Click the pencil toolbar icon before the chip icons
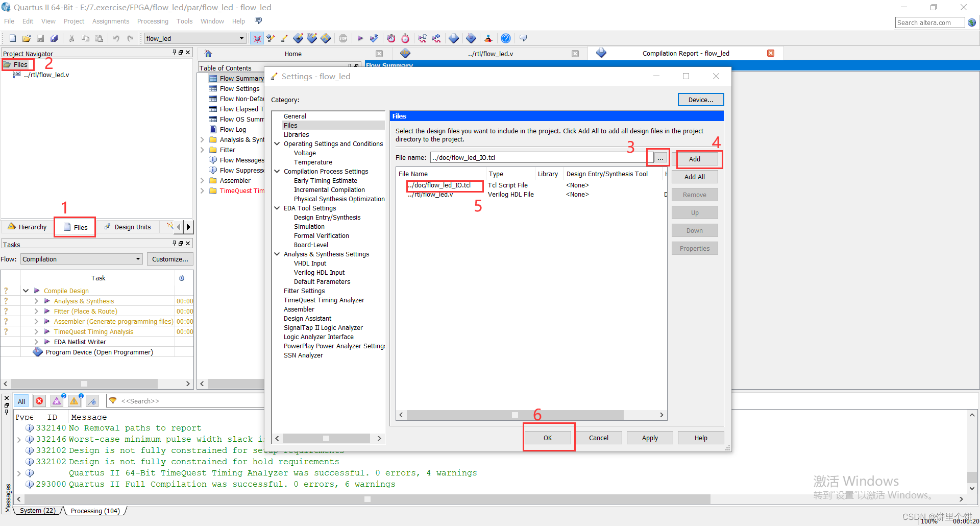The height and width of the screenshot is (526, 980). tap(284, 38)
